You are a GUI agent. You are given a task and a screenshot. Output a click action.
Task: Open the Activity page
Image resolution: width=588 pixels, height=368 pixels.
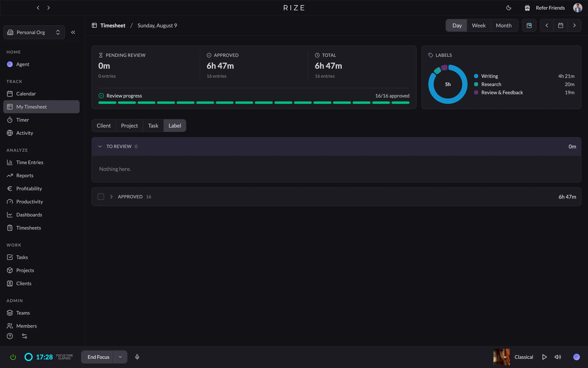click(x=41, y=133)
